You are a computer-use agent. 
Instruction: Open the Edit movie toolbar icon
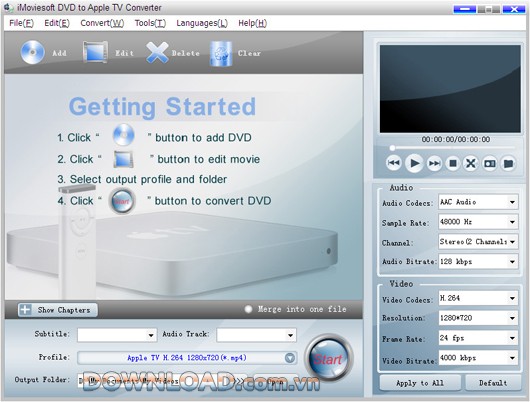95,52
